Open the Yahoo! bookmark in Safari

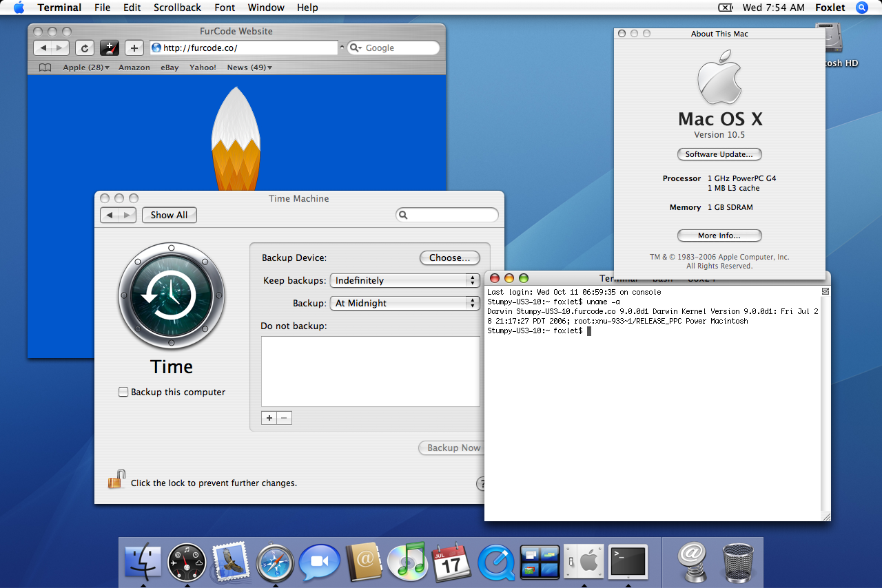pyautogui.click(x=203, y=67)
